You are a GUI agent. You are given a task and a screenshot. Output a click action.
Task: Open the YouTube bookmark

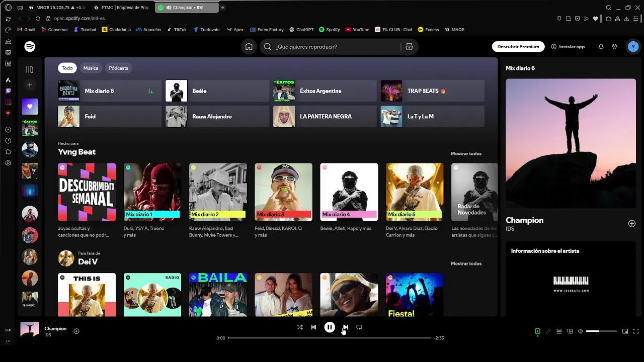click(x=357, y=30)
